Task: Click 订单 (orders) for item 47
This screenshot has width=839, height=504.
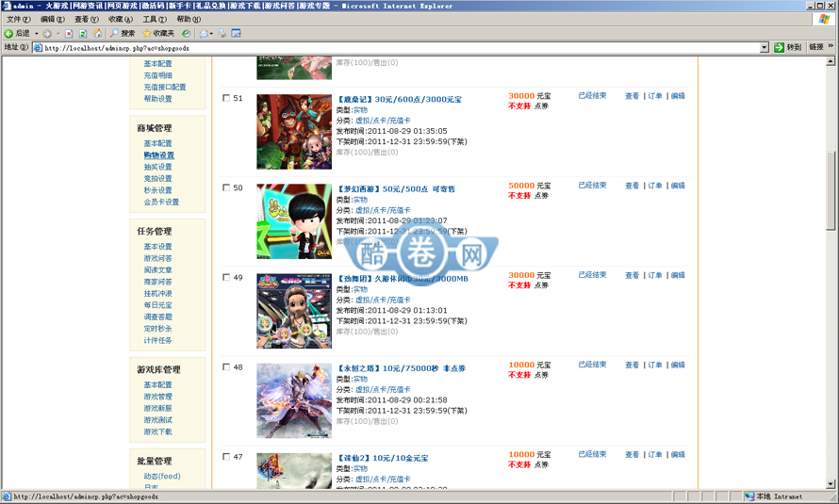Action: 655,455
